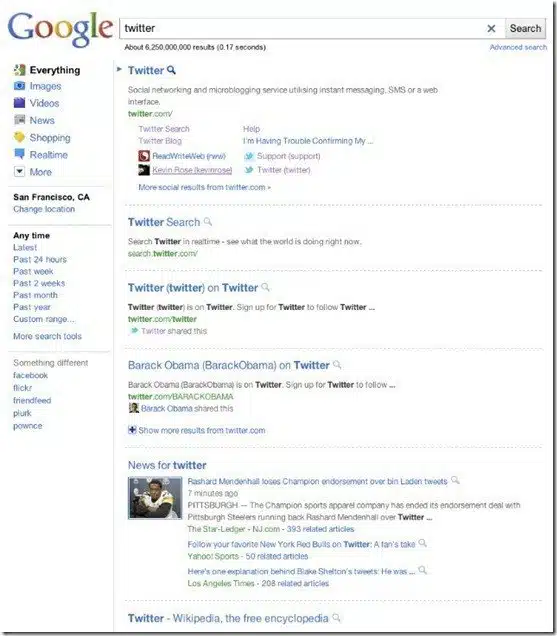
Task: Filter results to Past week
Action: (x=33, y=271)
